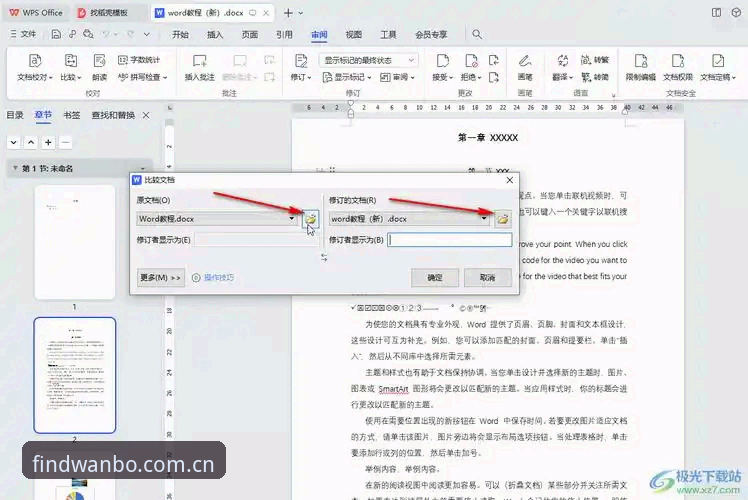Browse folder for 原文档 original document
Viewport: 748px width, 500px height.
coord(311,219)
